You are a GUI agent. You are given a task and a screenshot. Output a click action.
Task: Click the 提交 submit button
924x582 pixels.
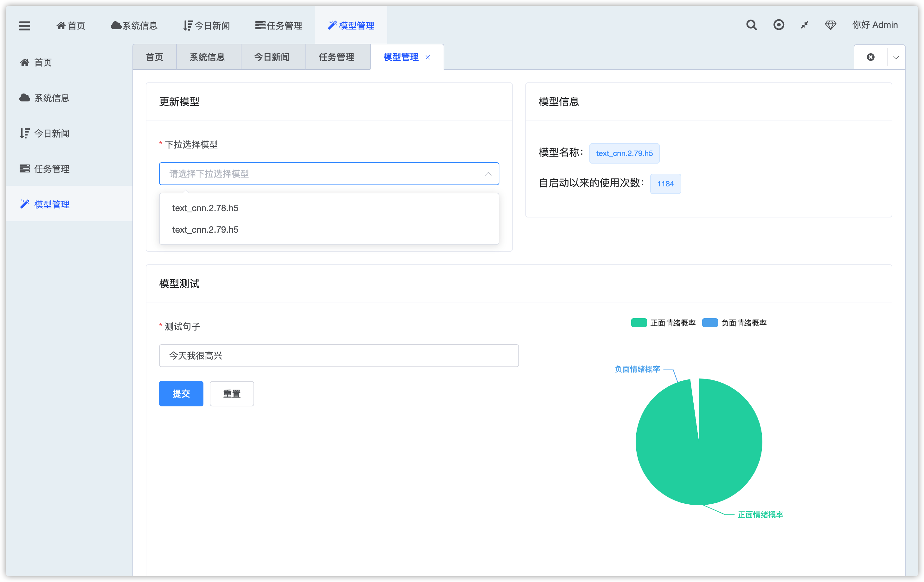[x=181, y=393]
